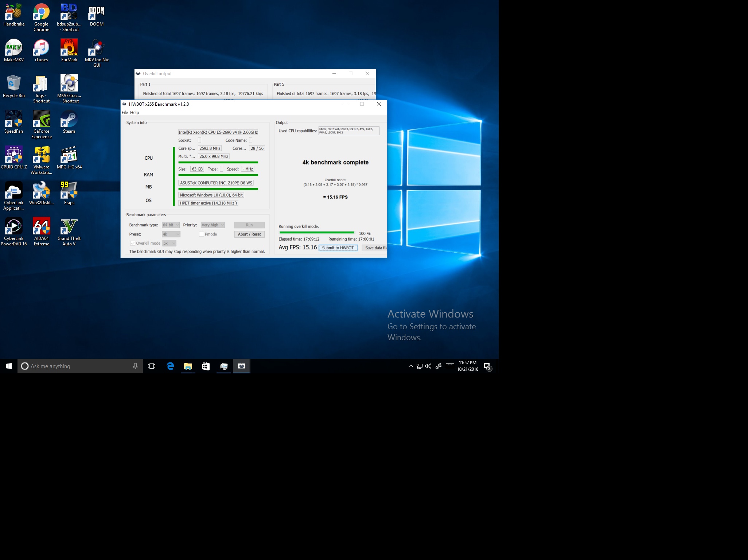Select the VMware Workstation icon

click(41, 160)
